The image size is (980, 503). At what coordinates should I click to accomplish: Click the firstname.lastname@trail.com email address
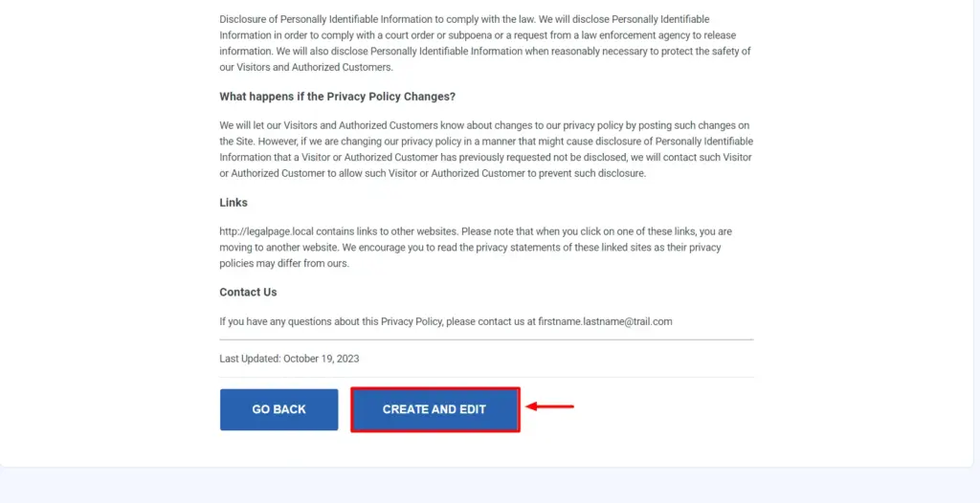tap(605, 321)
